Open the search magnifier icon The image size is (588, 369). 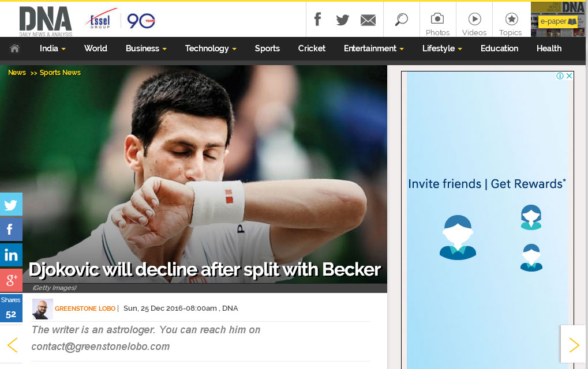tap(401, 20)
